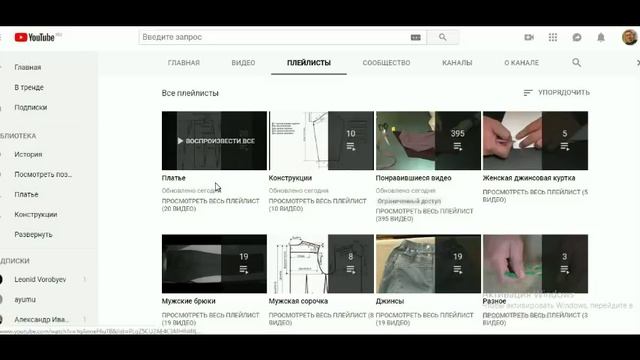640x360 pixels.
Task: Click playlist icon on Джинсы thumbnail
Action: [458, 270]
